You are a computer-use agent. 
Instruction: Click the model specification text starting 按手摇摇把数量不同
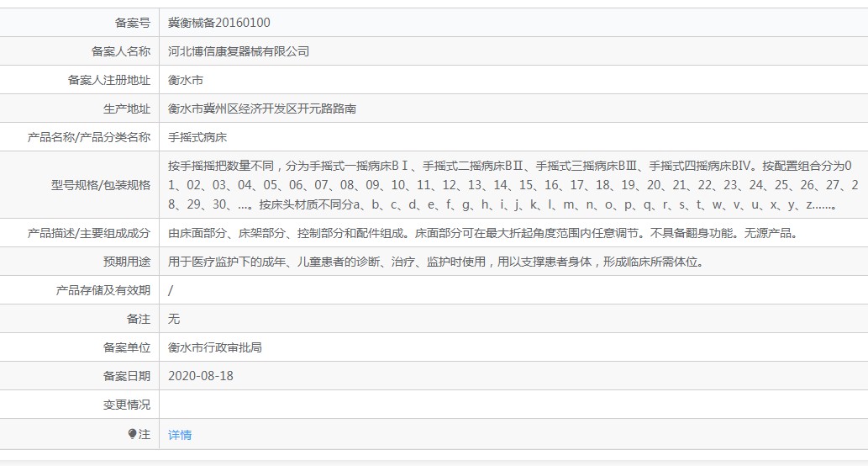point(513,185)
